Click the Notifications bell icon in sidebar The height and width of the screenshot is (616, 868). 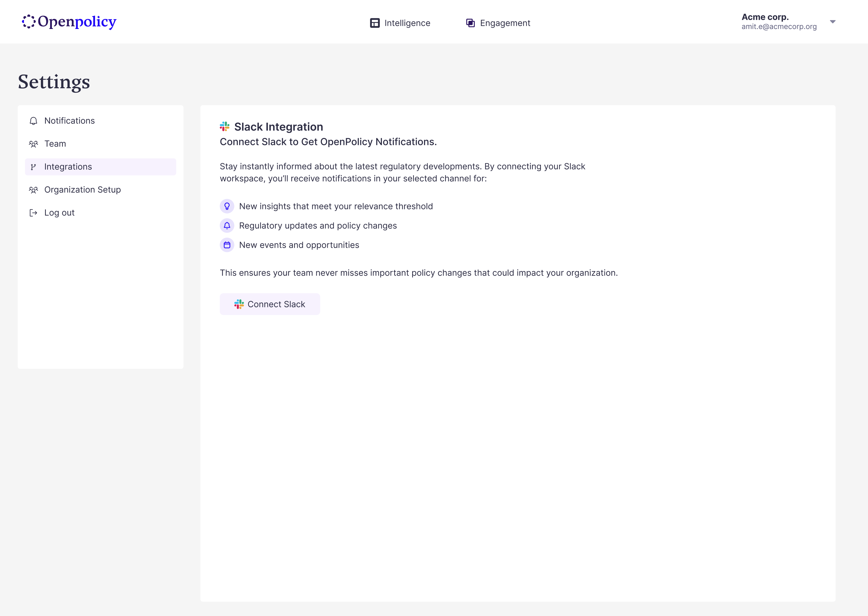click(x=33, y=121)
